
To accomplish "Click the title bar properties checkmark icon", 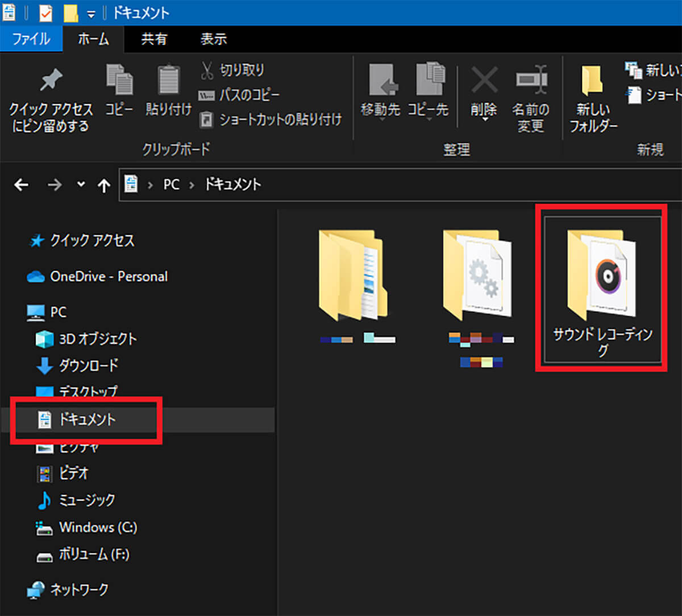I will pos(46,13).
